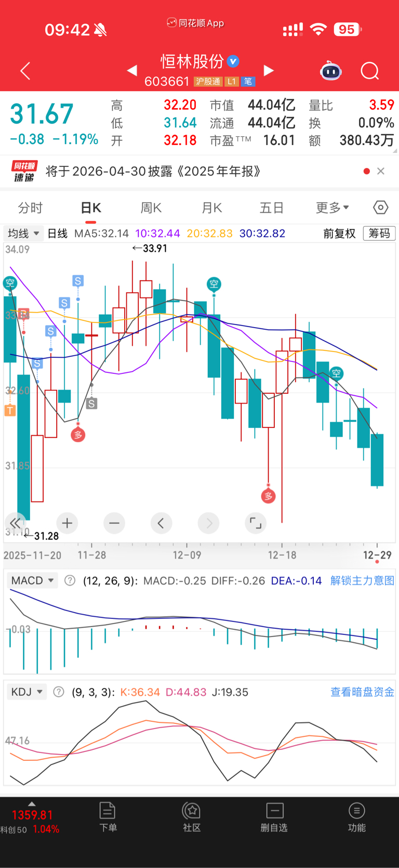Zoom in chart with plus button
The width and height of the screenshot is (399, 868).
pyautogui.click(x=67, y=523)
